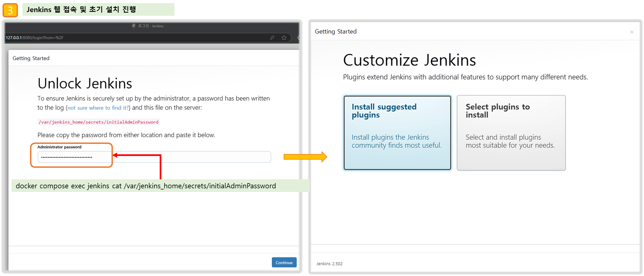644x276 pixels.
Task: Bookmark page with the star icon
Action: (284, 38)
